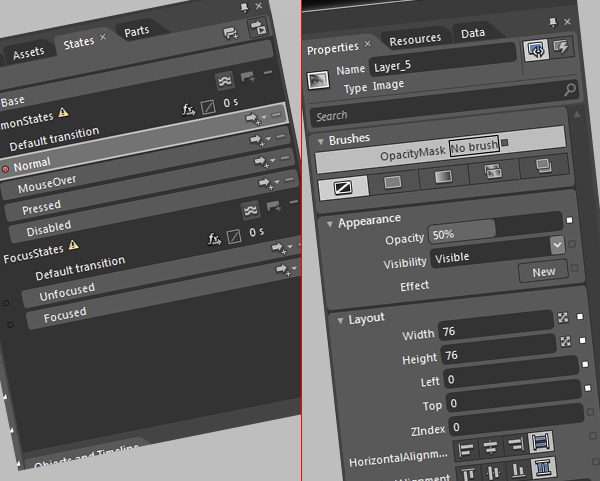600x481 pixels.
Task: Select the No brush tab
Action: (343, 188)
